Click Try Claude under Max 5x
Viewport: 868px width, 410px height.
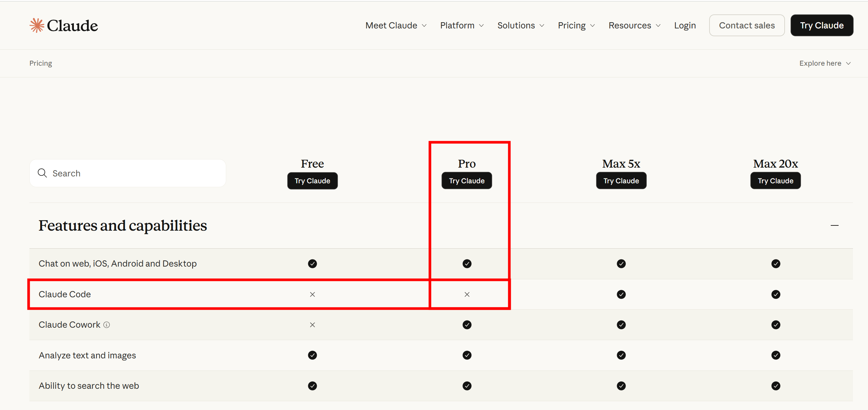pyautogui.click(x=621, y=181)
